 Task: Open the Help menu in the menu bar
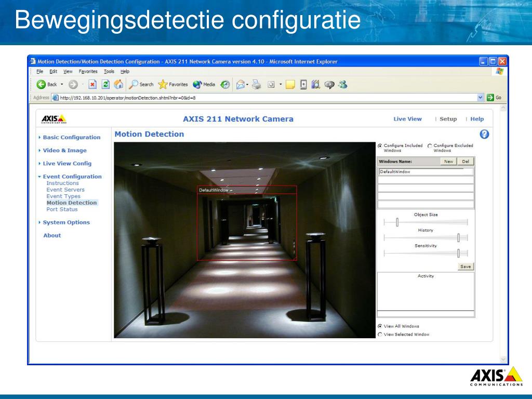[125, 72]
